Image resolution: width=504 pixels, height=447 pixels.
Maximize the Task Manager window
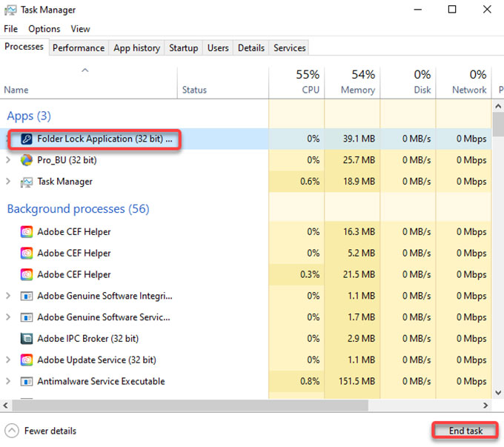[x=452, y=10]
